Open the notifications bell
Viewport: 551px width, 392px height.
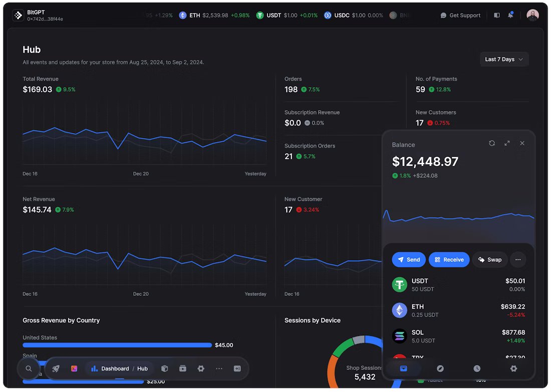click(510, 15)
